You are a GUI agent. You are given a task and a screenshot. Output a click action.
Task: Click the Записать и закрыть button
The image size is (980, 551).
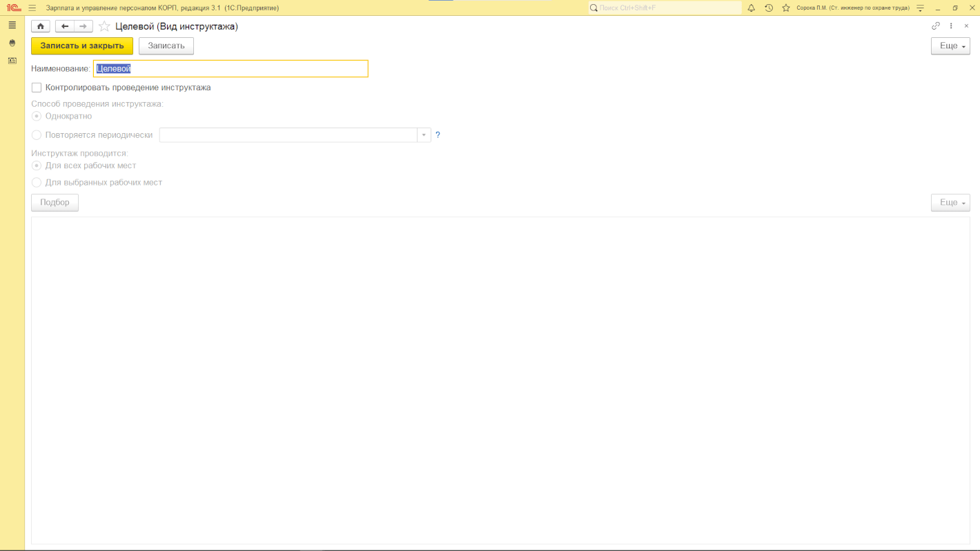click(x=82, y=46)
